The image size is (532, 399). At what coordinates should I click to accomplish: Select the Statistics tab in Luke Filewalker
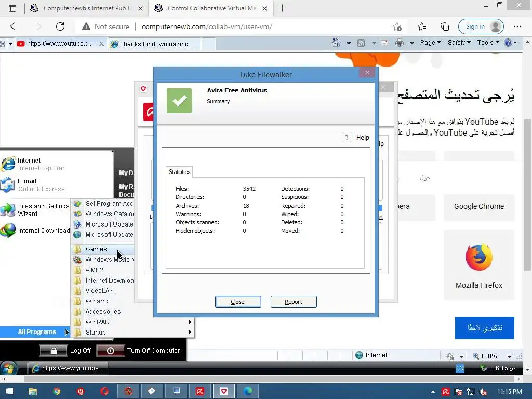point(179,172)
